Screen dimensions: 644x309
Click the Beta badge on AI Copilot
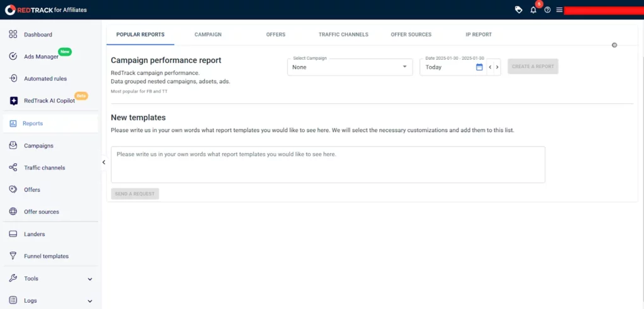point(81,96)
